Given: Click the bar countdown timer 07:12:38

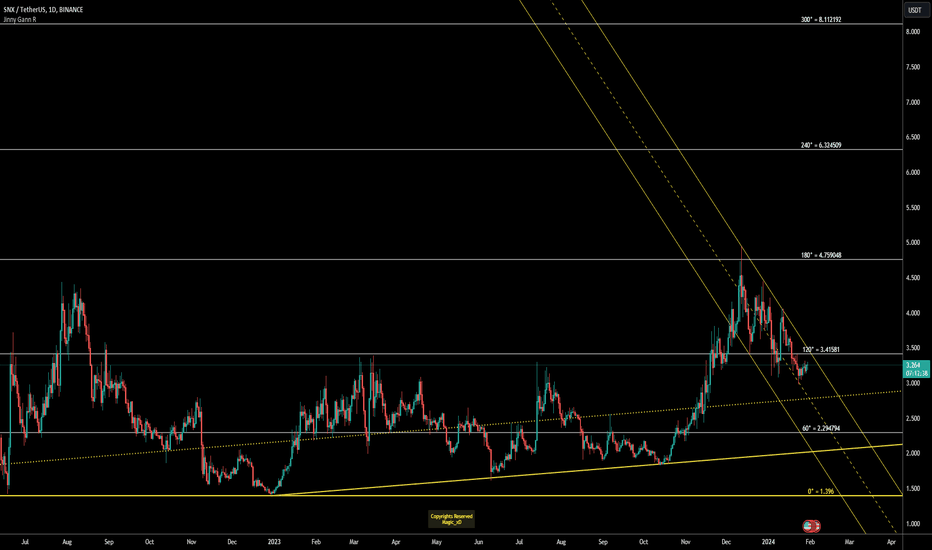Looking at the screenshot, I should click(916, 373).
